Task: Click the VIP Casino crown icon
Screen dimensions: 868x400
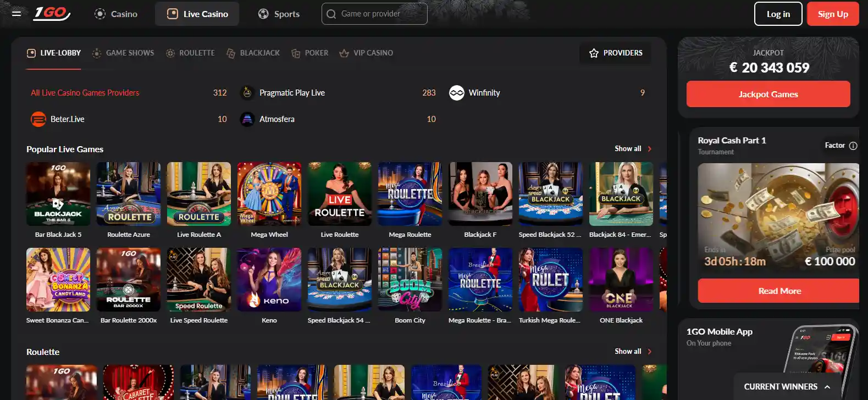Action: 344,53
